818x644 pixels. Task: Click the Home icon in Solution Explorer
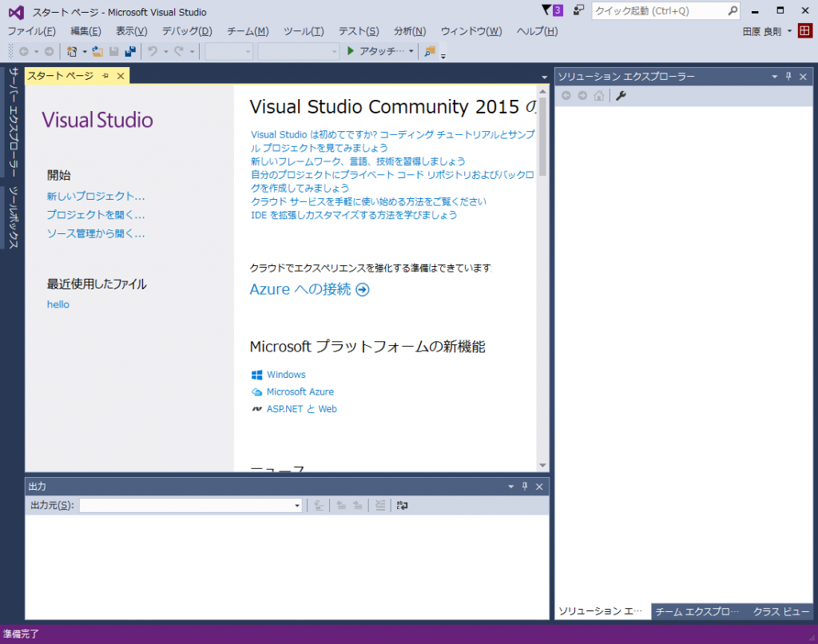click(x=598, y=95)
